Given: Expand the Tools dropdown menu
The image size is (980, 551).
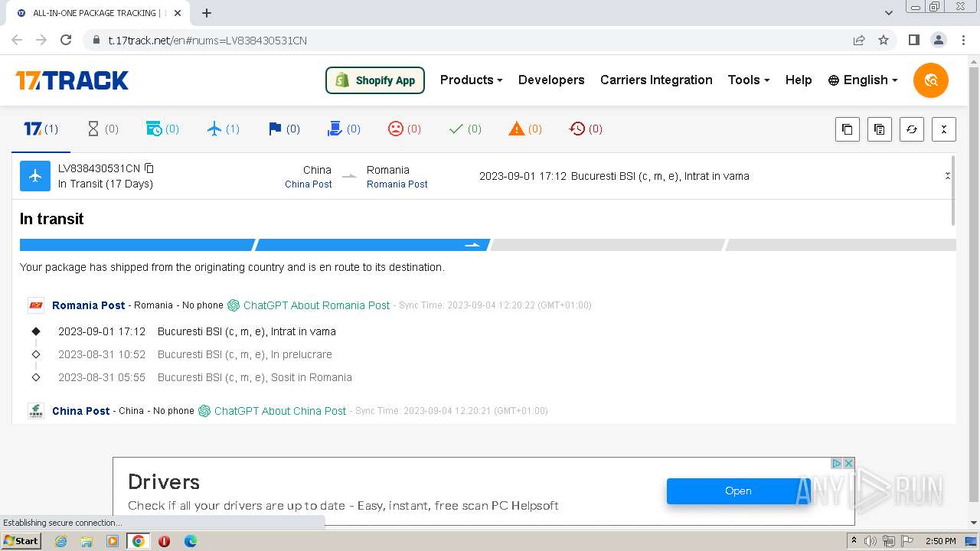Looking at the screenshot, I should tap(749, 80).
